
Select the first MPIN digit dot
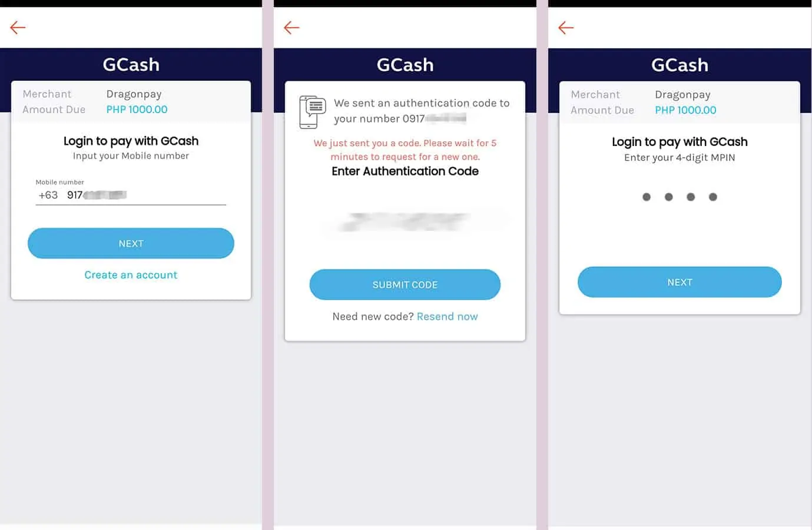click(x=647, y=197)
